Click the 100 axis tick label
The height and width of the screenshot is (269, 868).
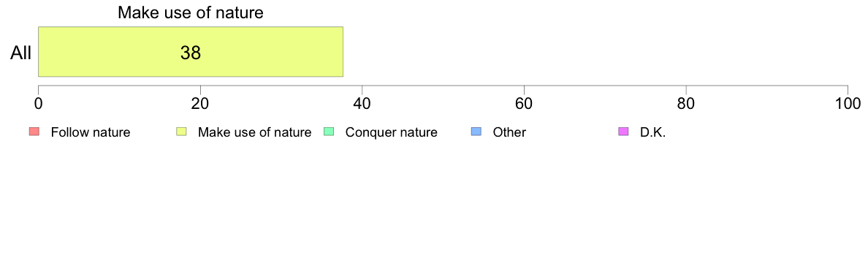pos(848,103)
